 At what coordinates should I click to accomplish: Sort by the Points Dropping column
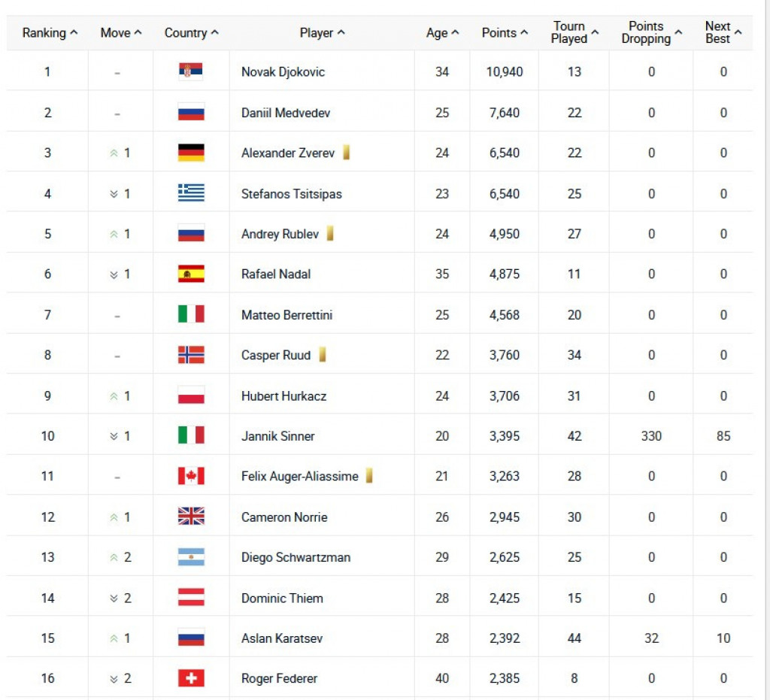tap(651, 32)
